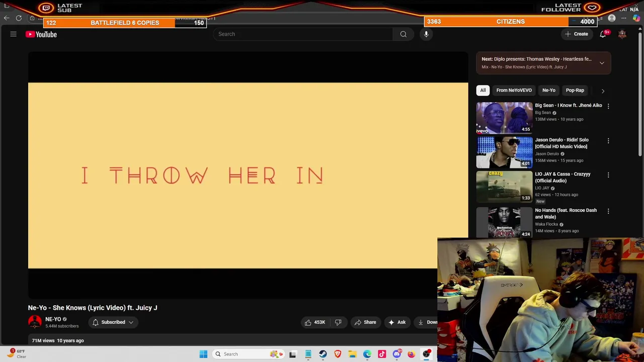Viewport: 644px width, 362px height.
Task: Share the video using the Share button
Action: coord(365,322)
